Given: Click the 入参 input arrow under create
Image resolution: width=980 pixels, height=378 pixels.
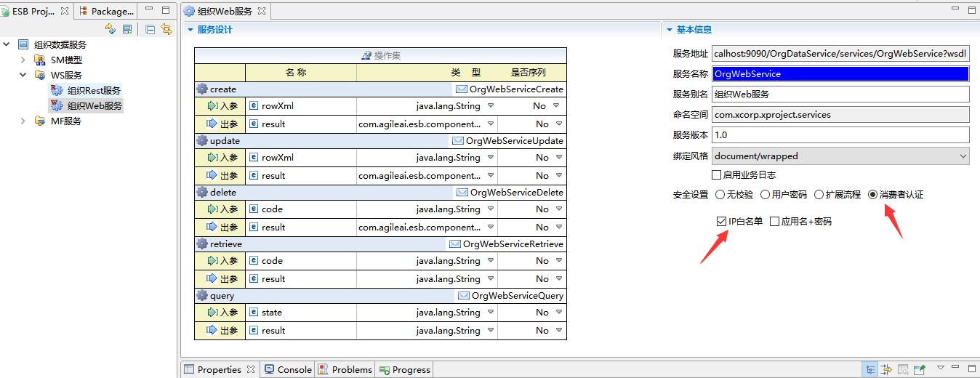Looking at the screenshot, I should tap(212, 105).
